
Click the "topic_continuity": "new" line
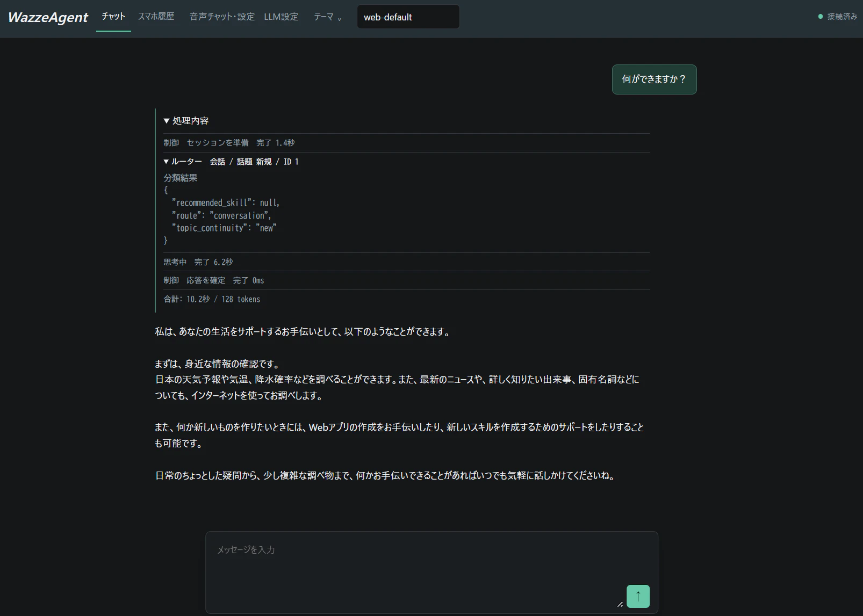click(224, 228)
